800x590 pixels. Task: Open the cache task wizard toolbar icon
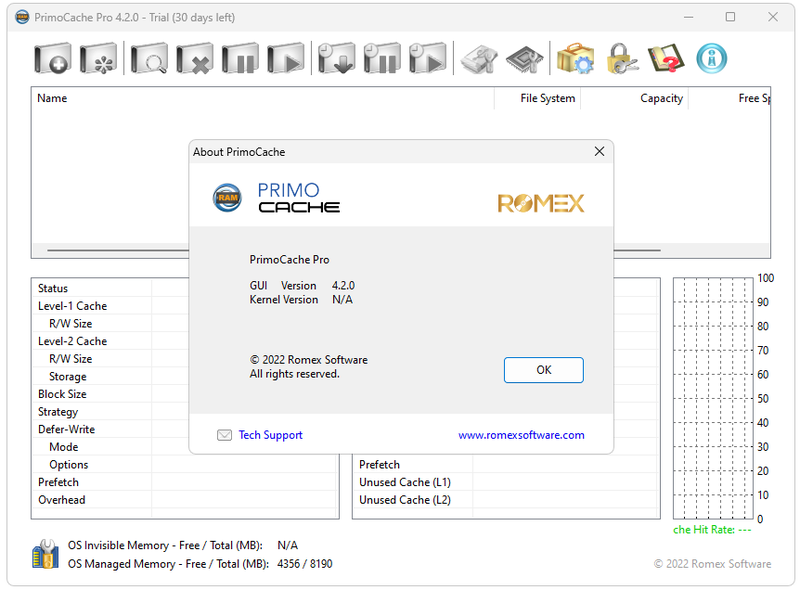(98, 58)
